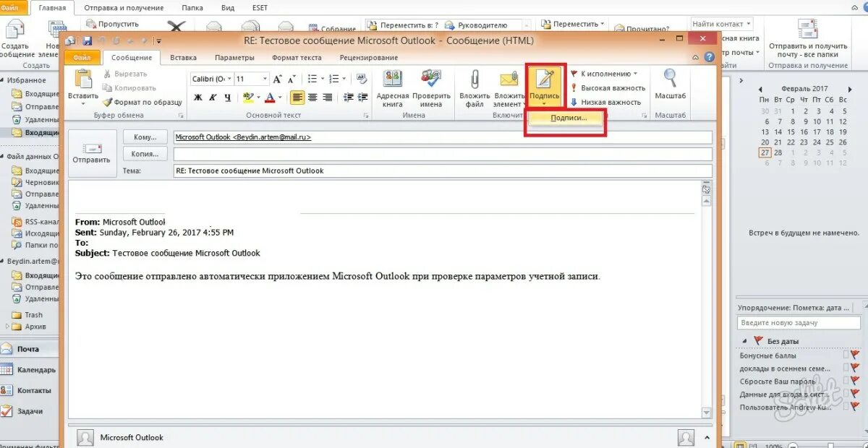Open Почта navigation pane button
The height and width of the screenshot is (448, 868).
pyautogui.click(x=30, y=349)
